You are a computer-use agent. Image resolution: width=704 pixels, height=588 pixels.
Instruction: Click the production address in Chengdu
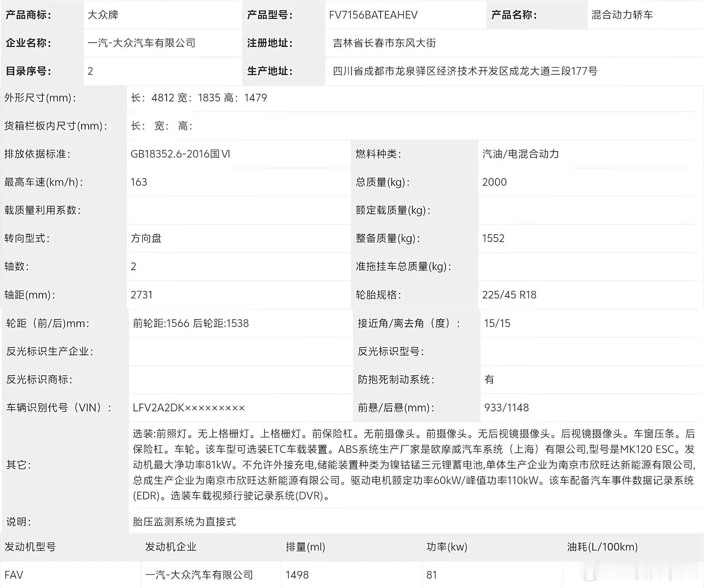[465, 71]
